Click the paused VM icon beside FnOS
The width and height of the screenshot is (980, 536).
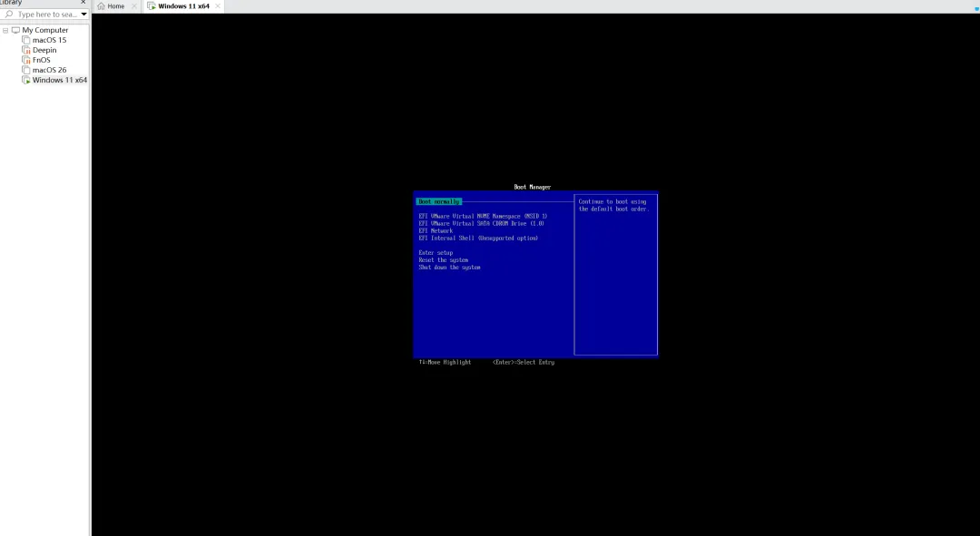pyautogui.click(x=26, y=60)
